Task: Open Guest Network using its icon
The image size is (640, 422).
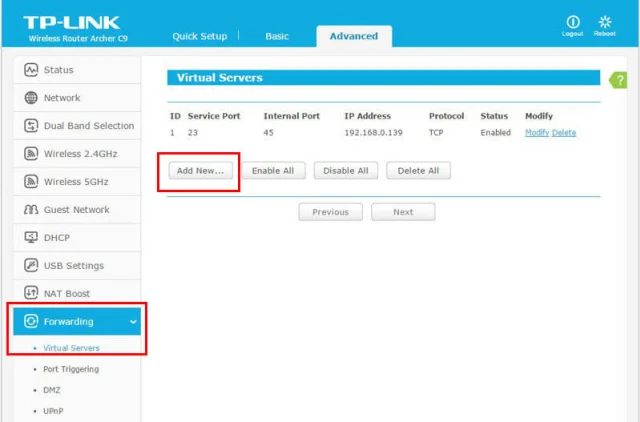Action: (x=31, y=210)
